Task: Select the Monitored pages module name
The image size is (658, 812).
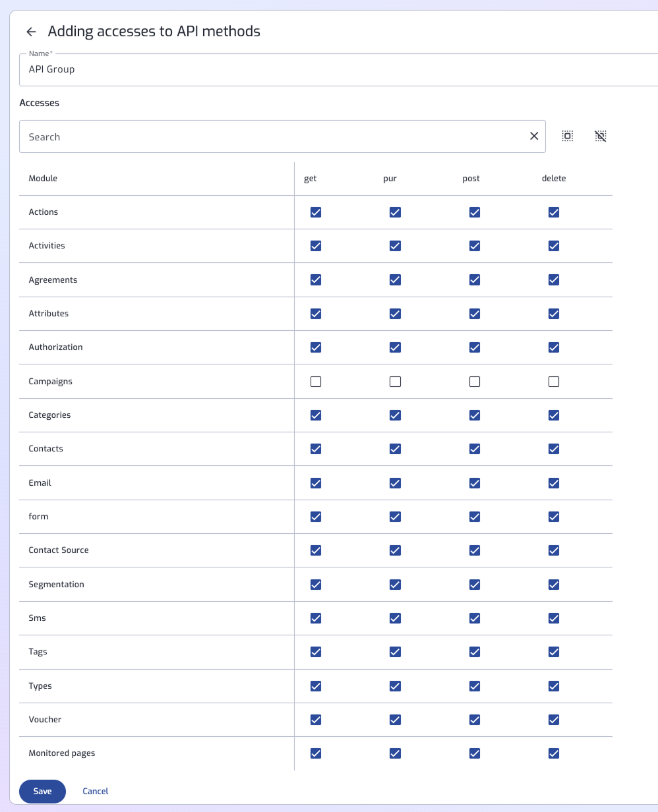Action: pyautogui.click(x=62, y=753)
